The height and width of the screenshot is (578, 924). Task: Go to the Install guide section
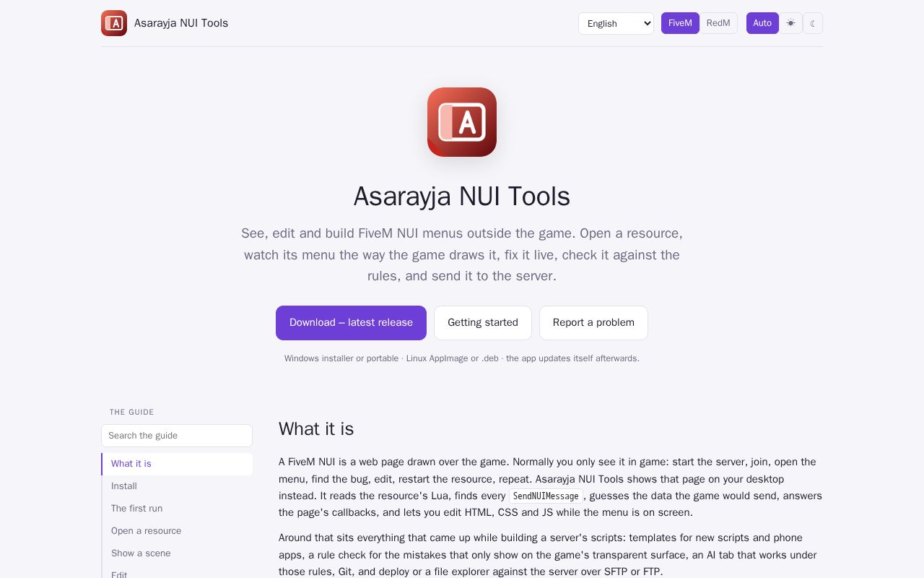pos(177,486)
